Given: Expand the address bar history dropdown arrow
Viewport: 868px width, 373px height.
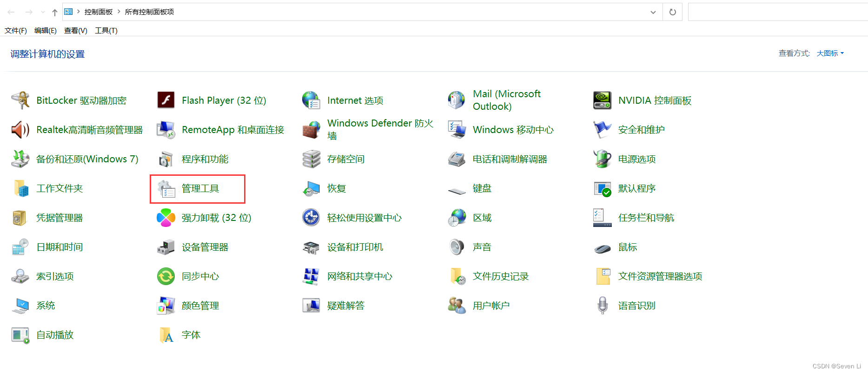Looking at the screenshot, I should tap(653, 12).
